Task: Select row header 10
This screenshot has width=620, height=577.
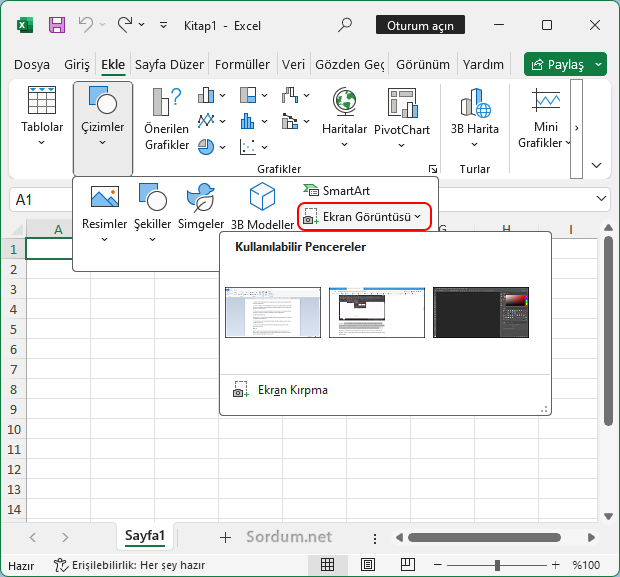Action: coord(14,429)
